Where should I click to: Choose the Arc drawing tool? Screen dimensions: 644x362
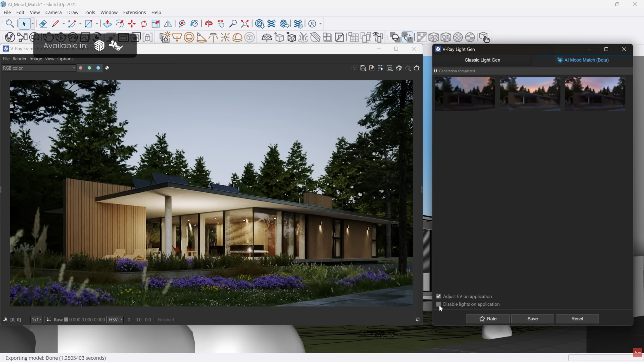pyautogui.click(x=72, y=24)
